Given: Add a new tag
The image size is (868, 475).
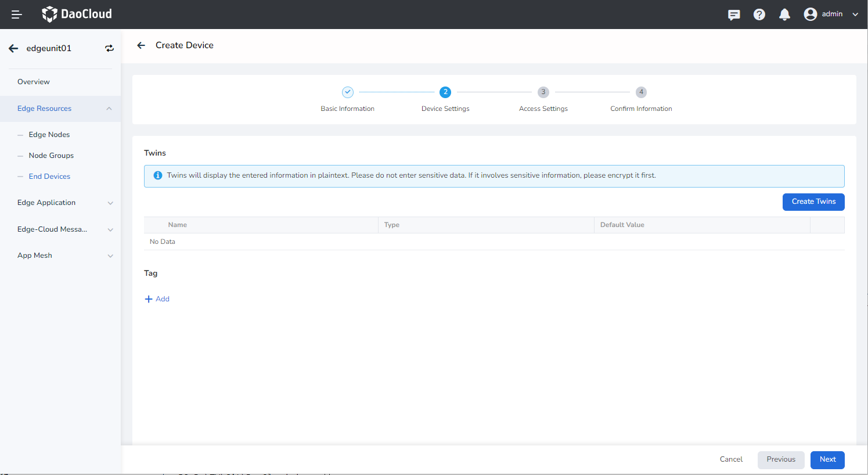Looking at the screenshot, I should (x=157, y=299).
